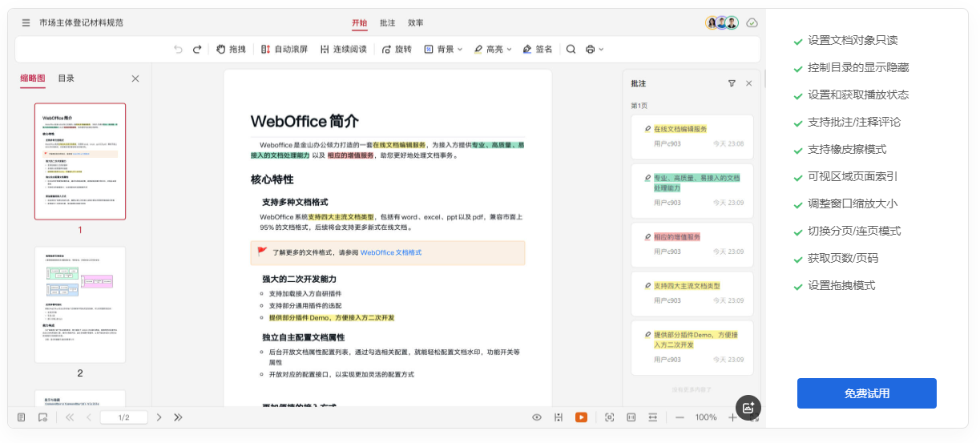Screen dimensions: 980x443
Task: Switch to the 批注 tab at top
Action: [388, 23]
